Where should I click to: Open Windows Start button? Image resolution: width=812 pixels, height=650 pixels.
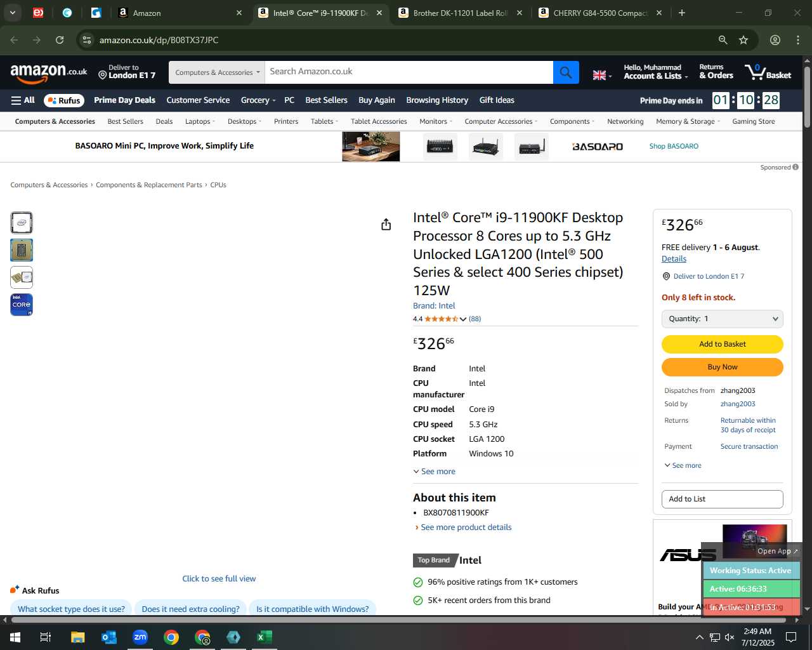[15, 637]
